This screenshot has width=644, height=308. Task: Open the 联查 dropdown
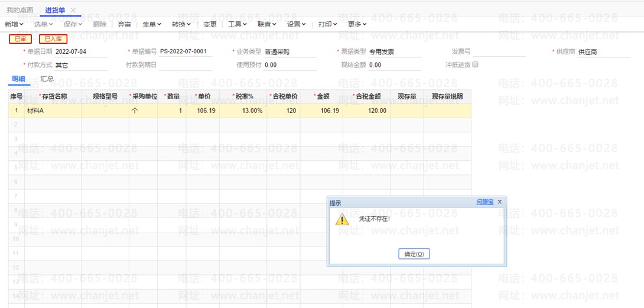(x=267, y=24)
